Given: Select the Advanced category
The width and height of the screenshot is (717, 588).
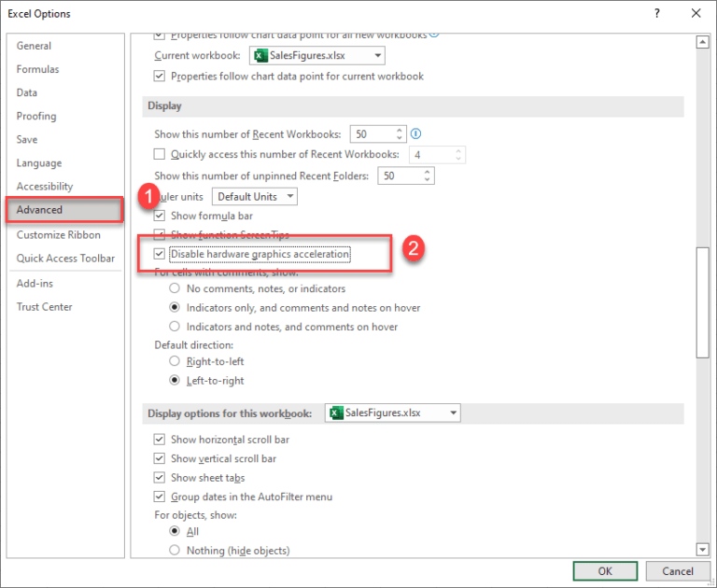Looking at the screenshot, I should pyautogui.click(x=65, y=210).
